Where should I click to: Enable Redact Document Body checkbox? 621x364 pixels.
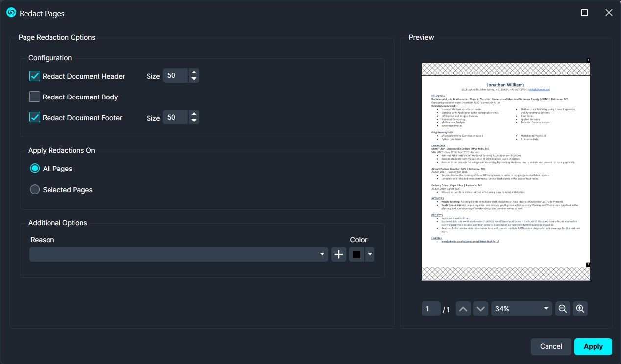point(35,97)
